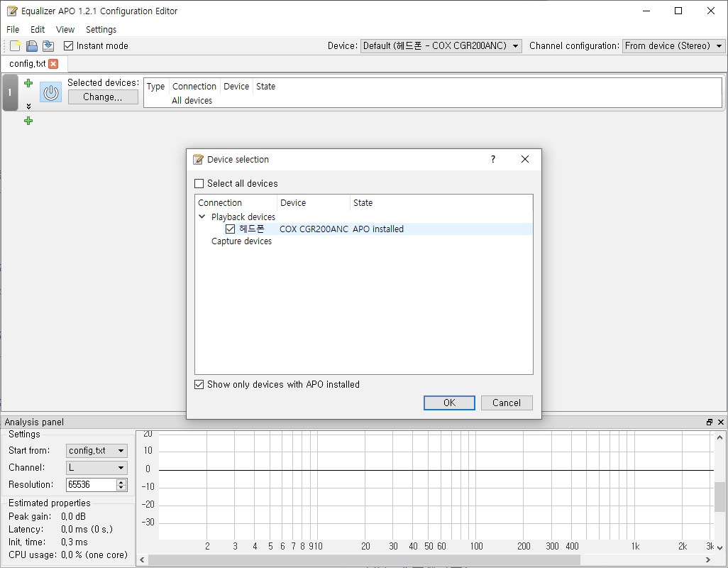Viewport: 728px width, 568px height.
Task: Close the Analysis panel
Action: point(721,422)
